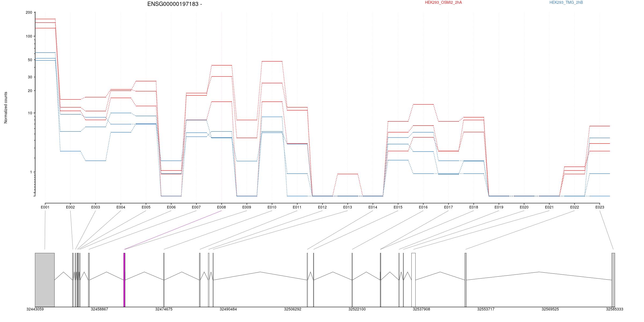Select exon label E023
Screen dimensions: 644x322
600,207
